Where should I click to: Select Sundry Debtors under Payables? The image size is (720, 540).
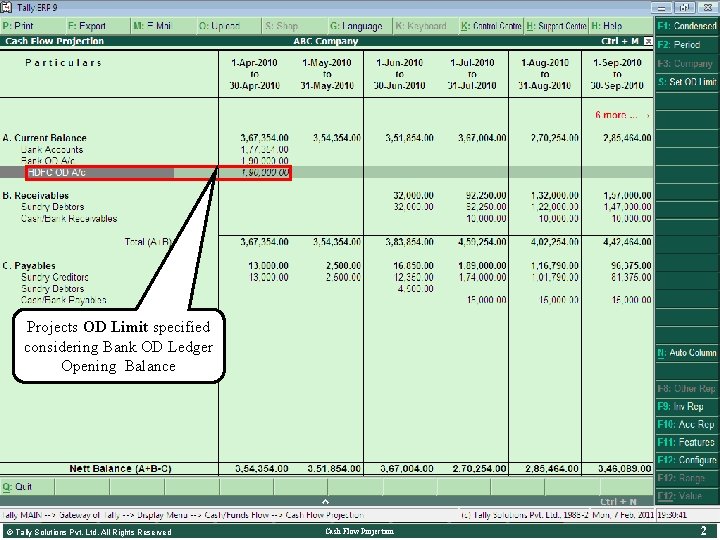coord(52,289)
